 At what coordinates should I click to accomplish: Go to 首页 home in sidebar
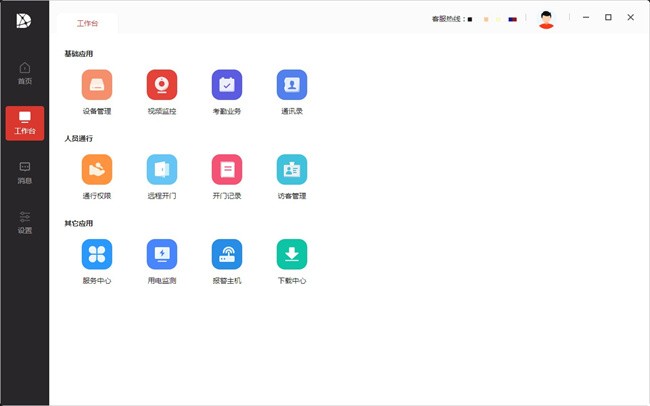(25, 73)
